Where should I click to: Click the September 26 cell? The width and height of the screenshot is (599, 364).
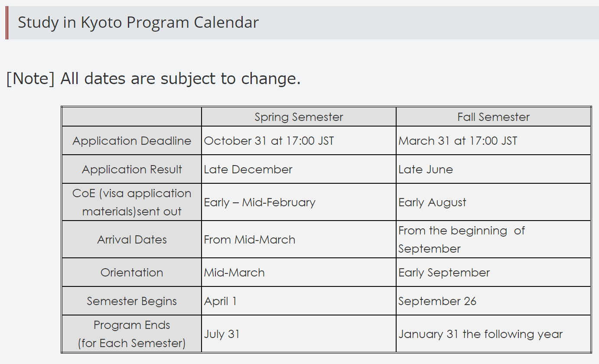click(x=493, y=301)
